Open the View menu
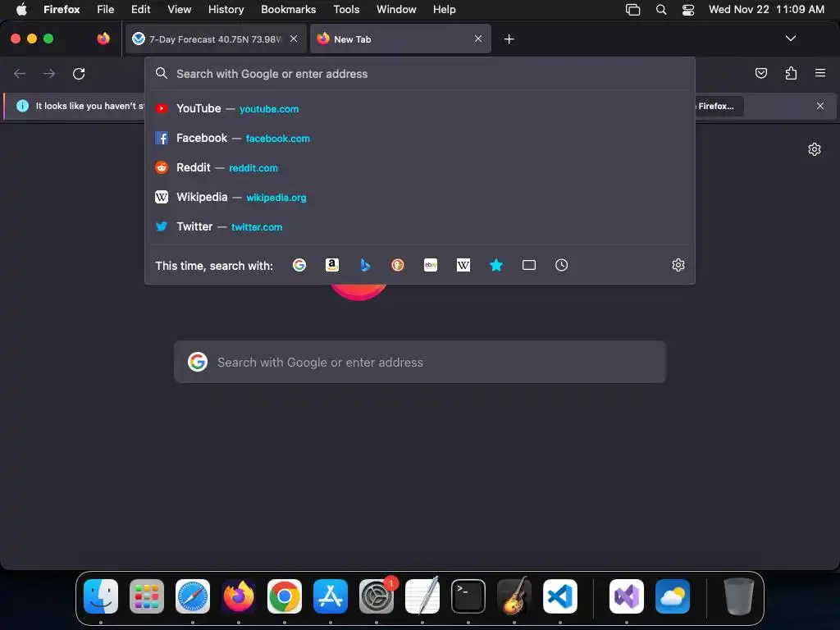840x630 pixels. 179,9
